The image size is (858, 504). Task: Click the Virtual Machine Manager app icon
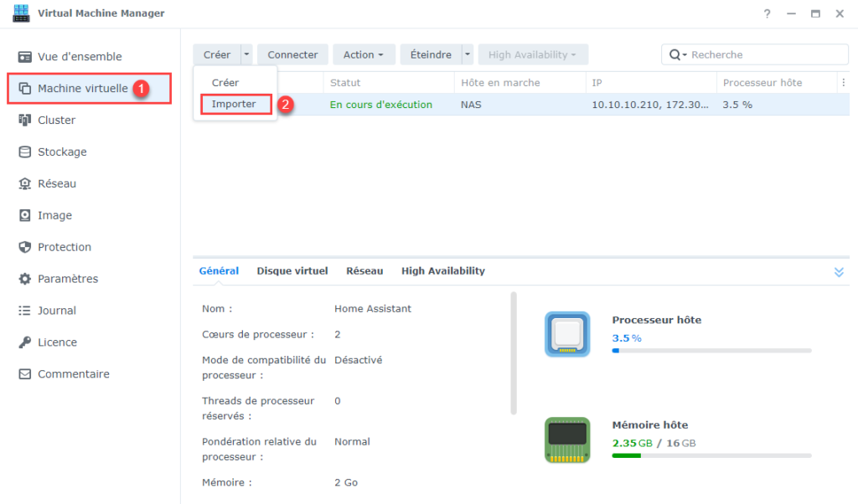tap(21, 13)
